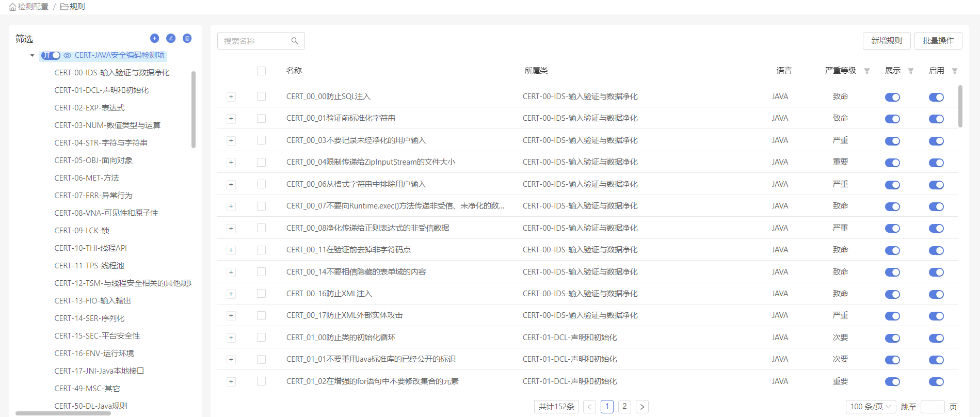Toggle 启用 switch for CERT_01_00防止类的初始化循环

(x=936, y=338)
